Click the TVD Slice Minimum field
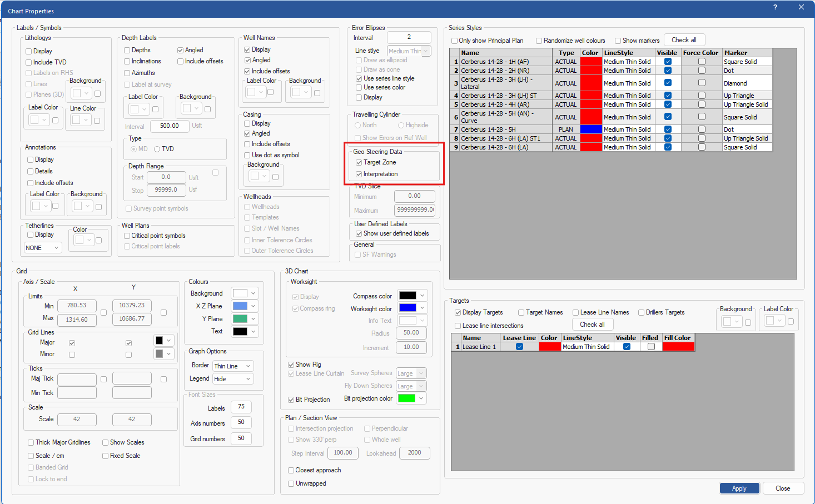This screenshot has height=504, width=815. (415, 196)
